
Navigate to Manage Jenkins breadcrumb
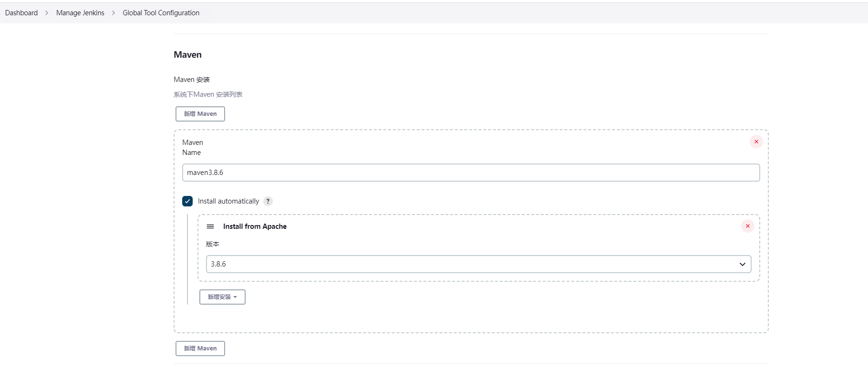pyautogui.click(x=80, y=13)
